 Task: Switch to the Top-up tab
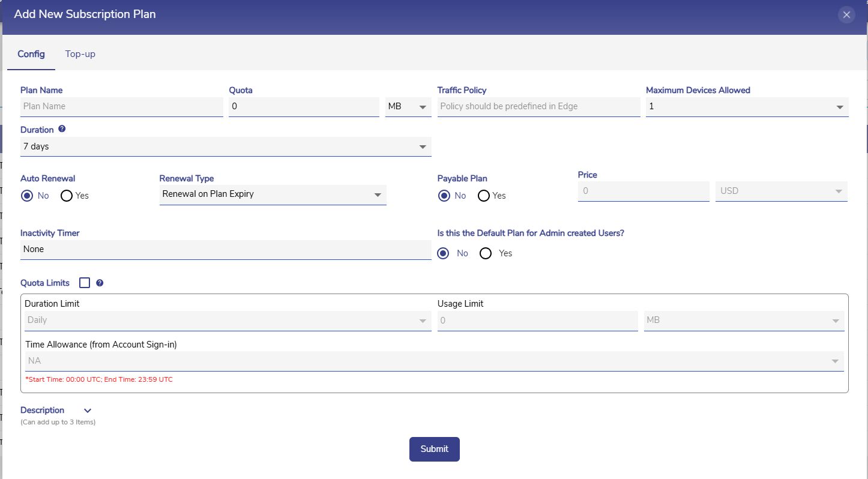[x=80, y=54]
